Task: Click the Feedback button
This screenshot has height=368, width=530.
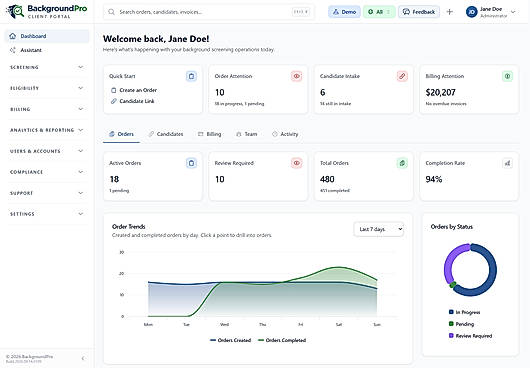Action: [419, 12]
